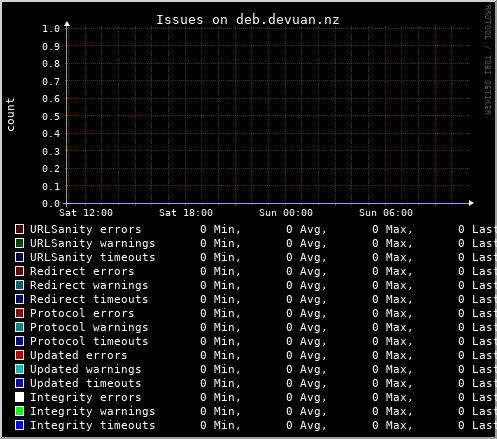Click the URLSanity errors color swatch
The height and width of the screenshot is (439, 497).
coord(19,229)
